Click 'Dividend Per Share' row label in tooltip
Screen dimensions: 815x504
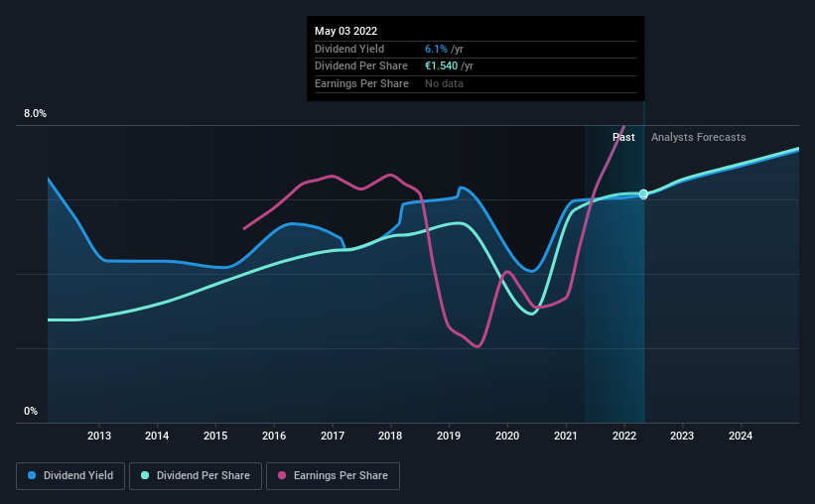(361, 66)
